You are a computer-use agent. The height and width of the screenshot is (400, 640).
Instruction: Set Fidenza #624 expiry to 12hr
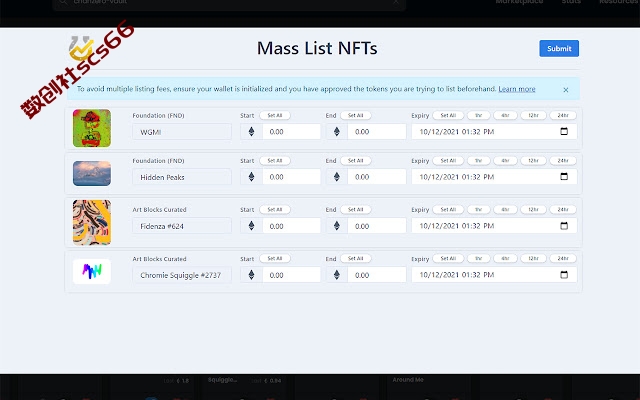tap(533, 209)
